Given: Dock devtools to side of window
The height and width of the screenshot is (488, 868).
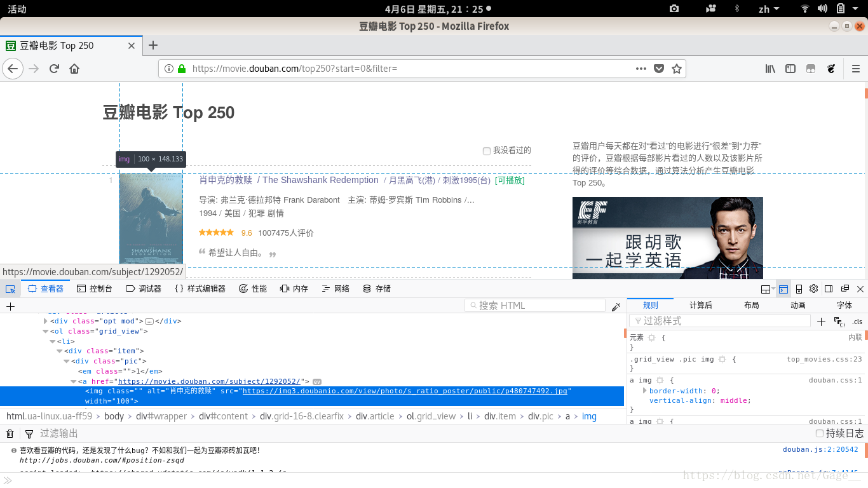Looking at the screenshot, I should click(829, 289).
